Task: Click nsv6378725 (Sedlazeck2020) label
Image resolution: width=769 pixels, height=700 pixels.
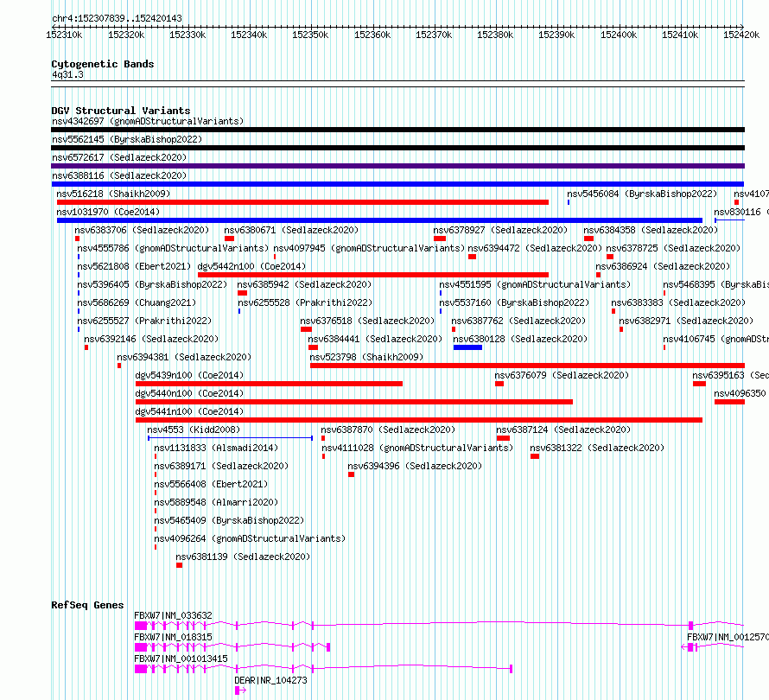Action: point(673,248)
